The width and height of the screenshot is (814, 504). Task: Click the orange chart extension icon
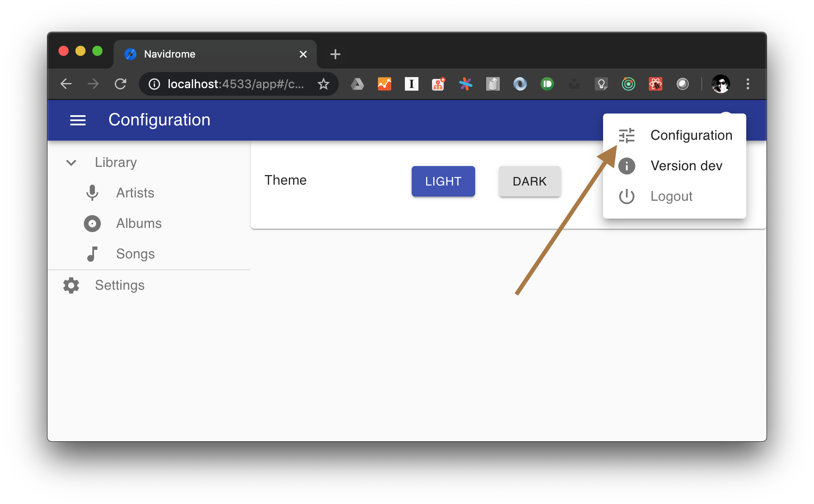(385, 84)
